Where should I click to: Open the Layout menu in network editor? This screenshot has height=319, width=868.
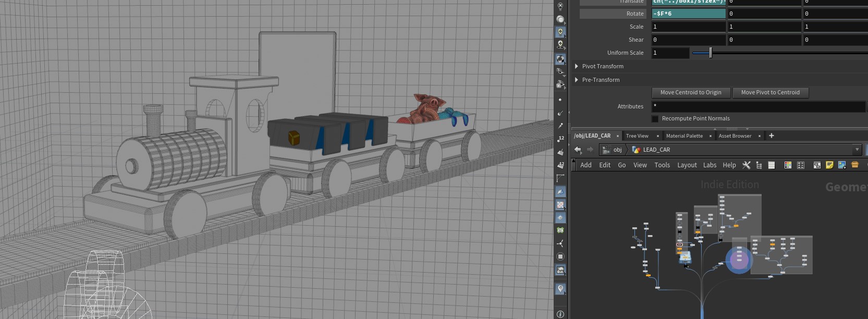(687, 165)
